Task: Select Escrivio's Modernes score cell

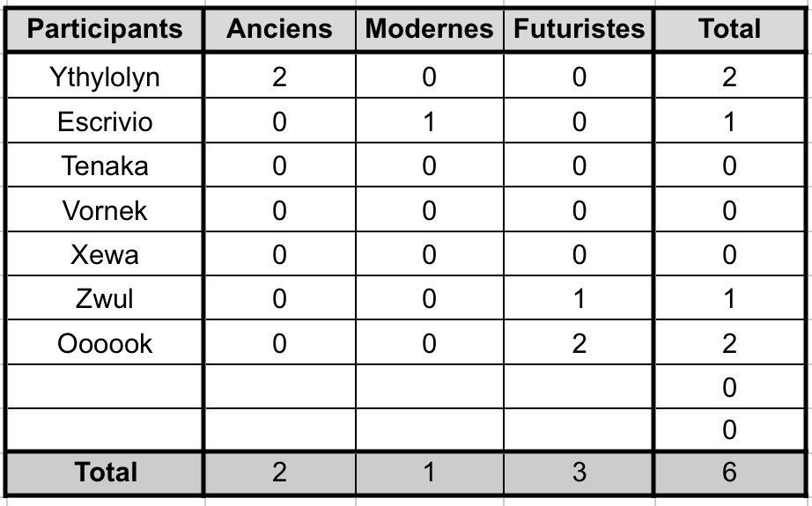Action: tap(429, 121)
